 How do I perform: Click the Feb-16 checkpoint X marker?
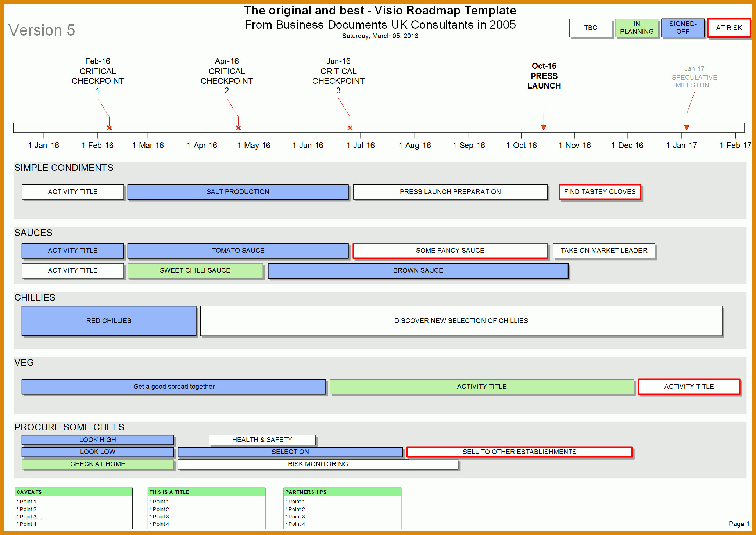[109, 128]
